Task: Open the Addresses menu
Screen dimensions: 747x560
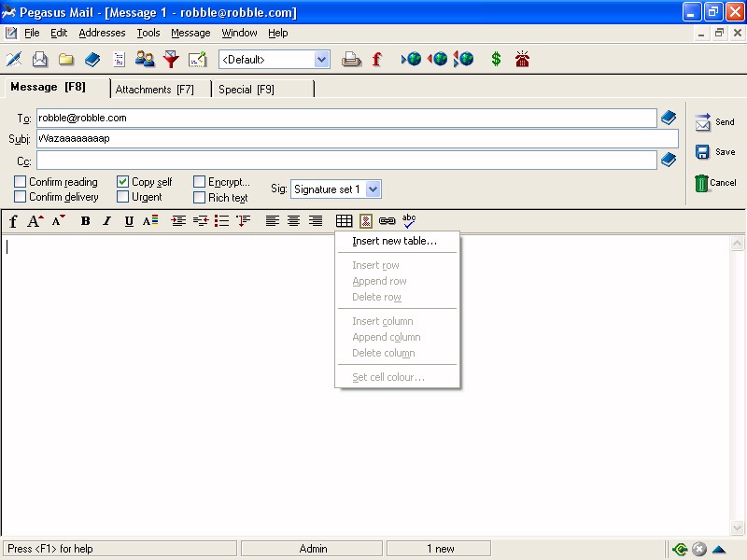Action: [102, 33]
